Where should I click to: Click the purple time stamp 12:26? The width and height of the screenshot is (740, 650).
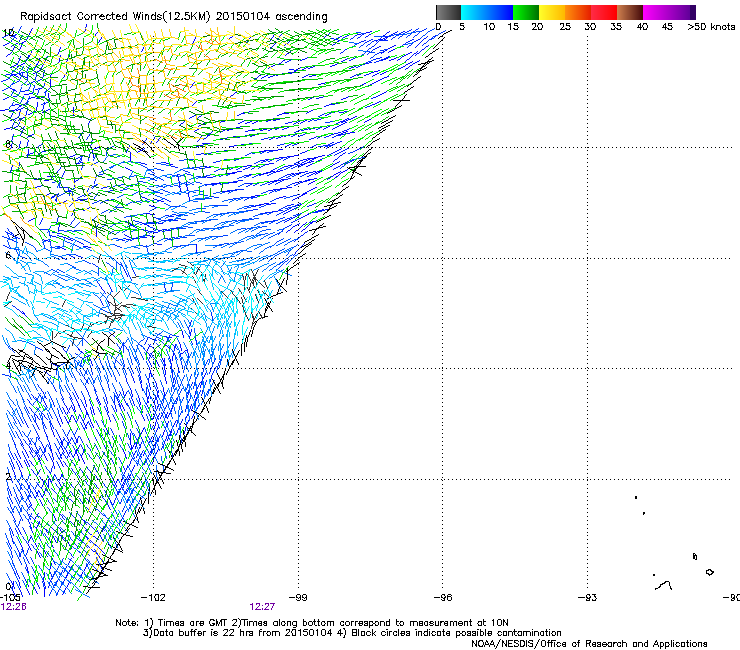pos(14,607)
